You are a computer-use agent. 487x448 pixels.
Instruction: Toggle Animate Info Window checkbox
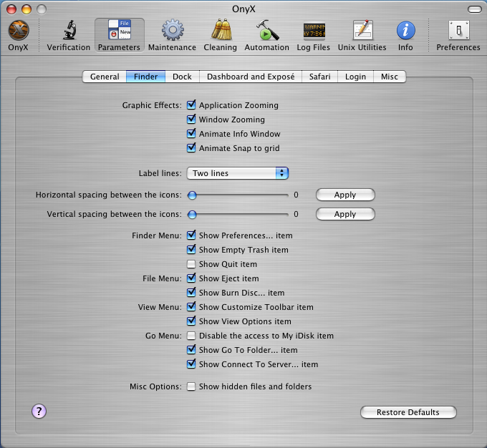click(x=191, y=134)
